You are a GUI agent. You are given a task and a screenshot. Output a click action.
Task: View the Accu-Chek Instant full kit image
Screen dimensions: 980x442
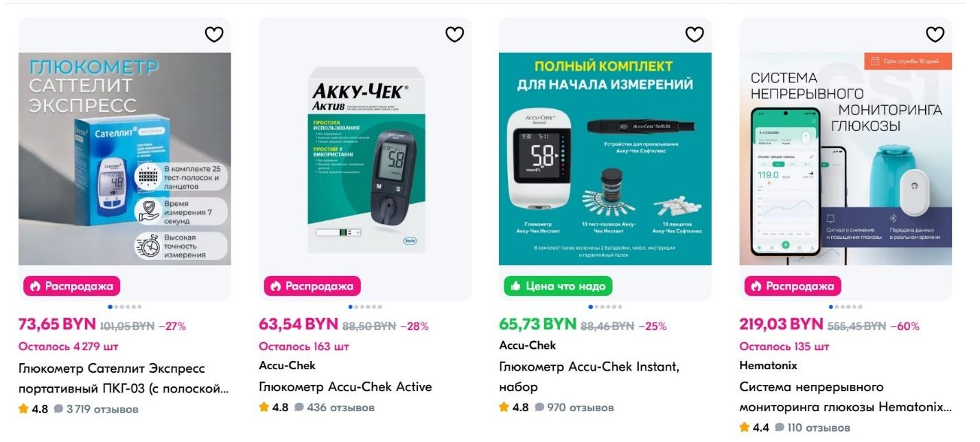605,159
